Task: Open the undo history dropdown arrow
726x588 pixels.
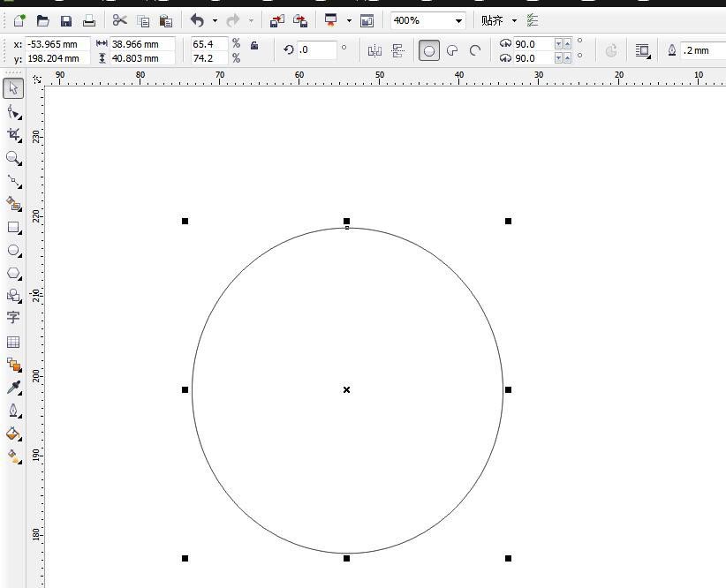Action: 215,21
